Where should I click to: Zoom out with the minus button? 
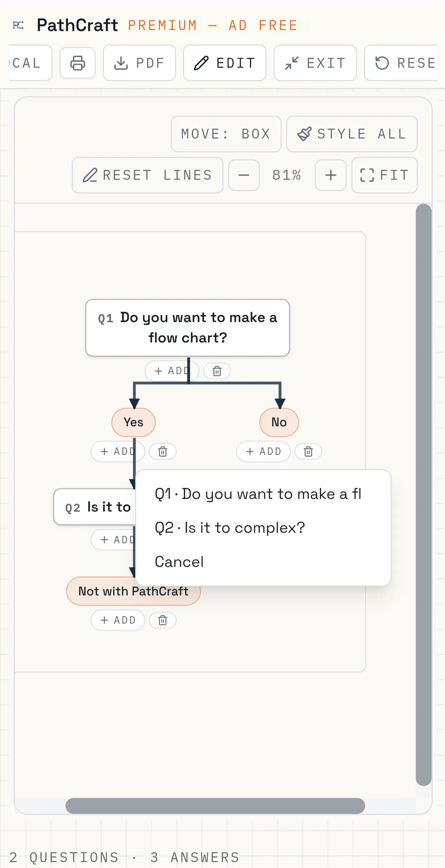pyautogui.click(x=244, y=175)
